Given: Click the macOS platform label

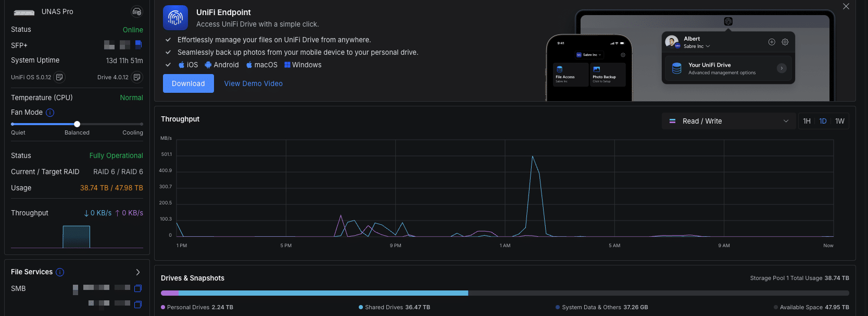Looking at the screenshot, I should [262, 65].
